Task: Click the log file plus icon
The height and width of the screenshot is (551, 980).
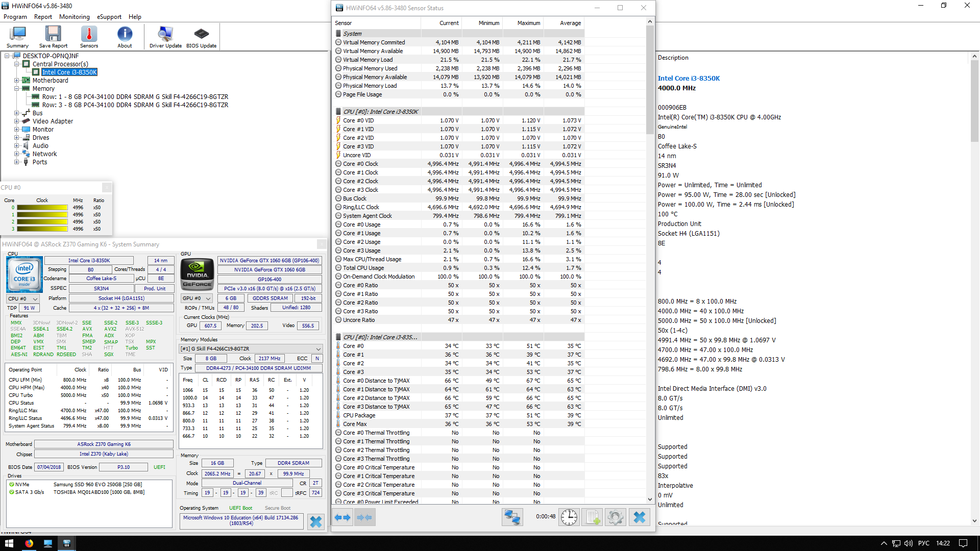Action: pos(592,517)
